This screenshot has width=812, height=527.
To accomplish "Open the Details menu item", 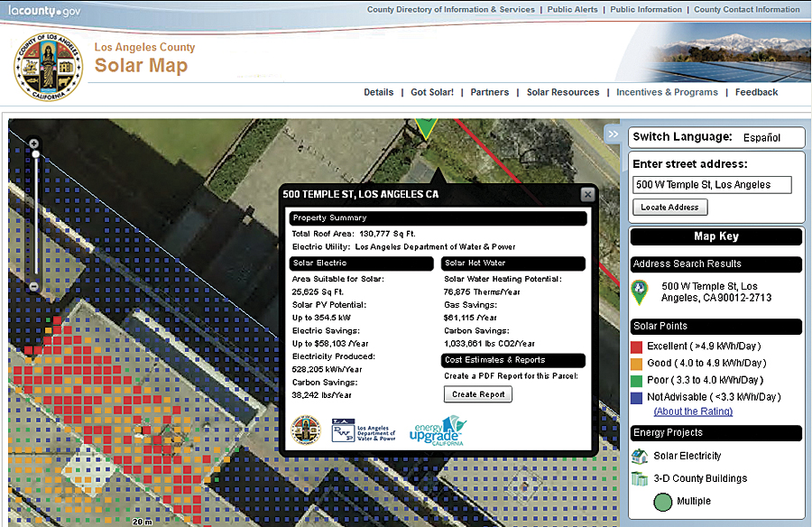I will pyautogui.click(x=379, y=92).
